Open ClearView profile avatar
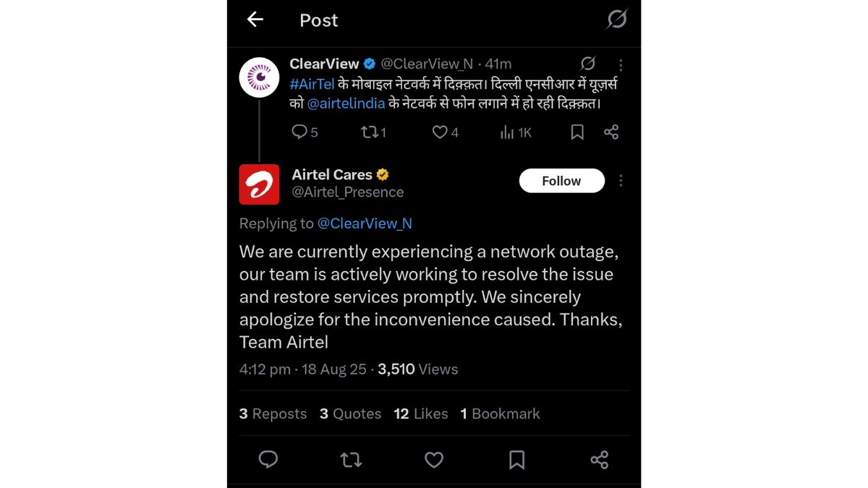The image size is (868, 488). [259, 77]
